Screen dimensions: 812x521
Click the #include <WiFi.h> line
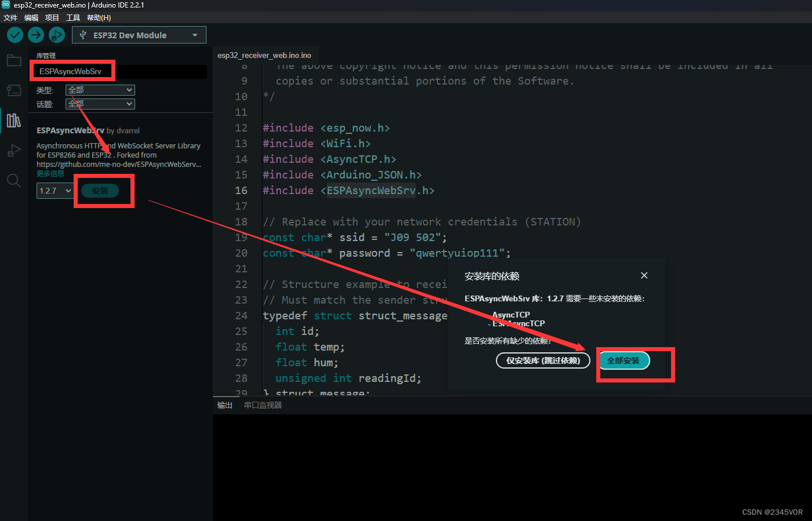317,143
